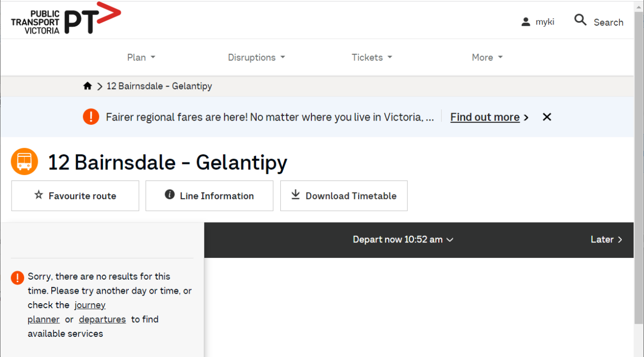The image size is (644, 357).
Task: Open the Tickets navigation menu
Action: point(371,57)
